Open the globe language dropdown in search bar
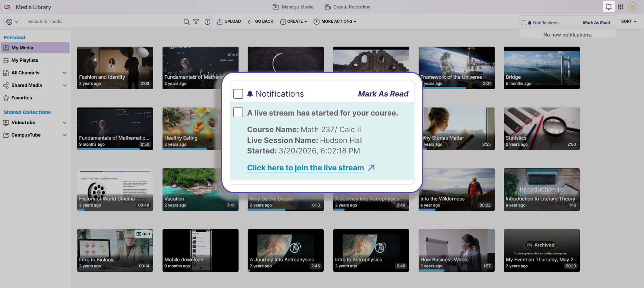 13,22
